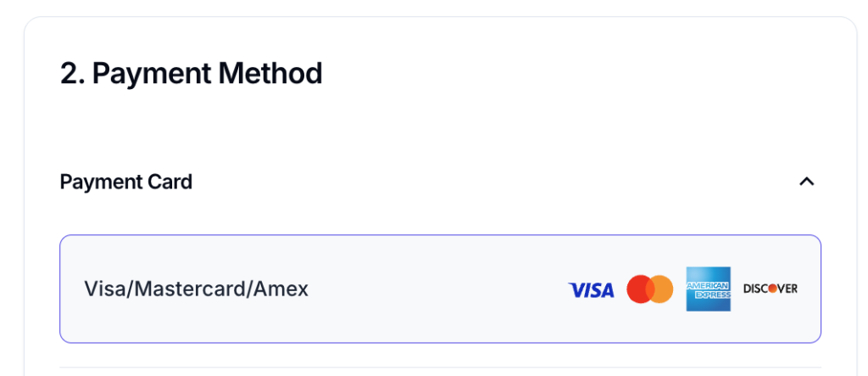The image size is (868, 376).
Task: Click the divider line below the card option
Action: pyautogui.click(x=440, y=368)
